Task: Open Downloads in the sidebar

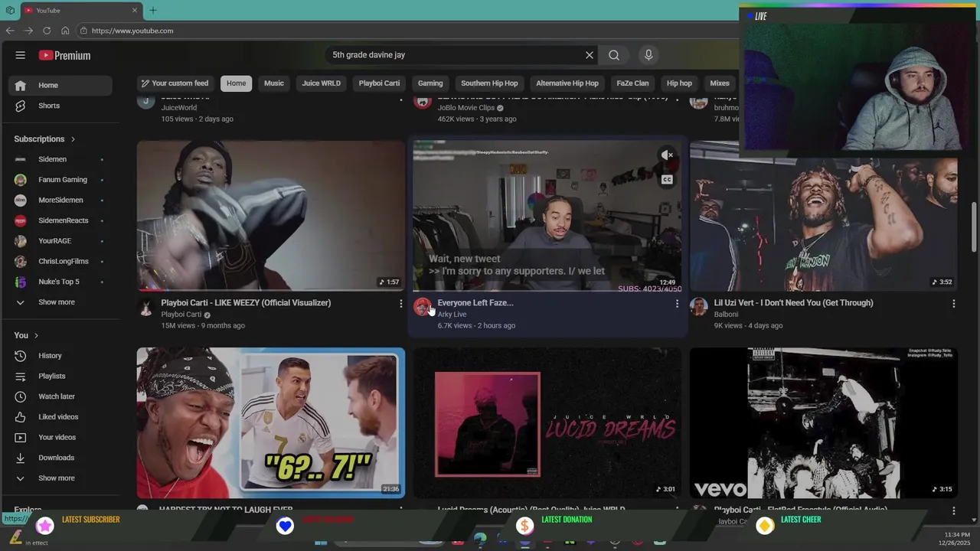Action: (60, 458)
